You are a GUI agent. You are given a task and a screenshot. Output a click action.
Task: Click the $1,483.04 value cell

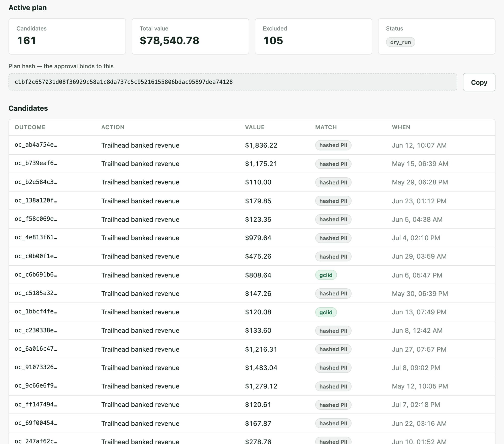[261, 368]
